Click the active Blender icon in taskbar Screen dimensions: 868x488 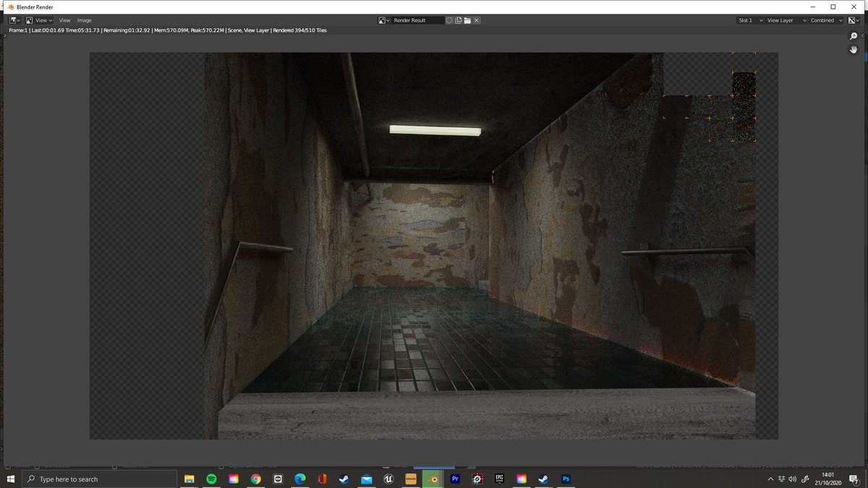(433, 479)
